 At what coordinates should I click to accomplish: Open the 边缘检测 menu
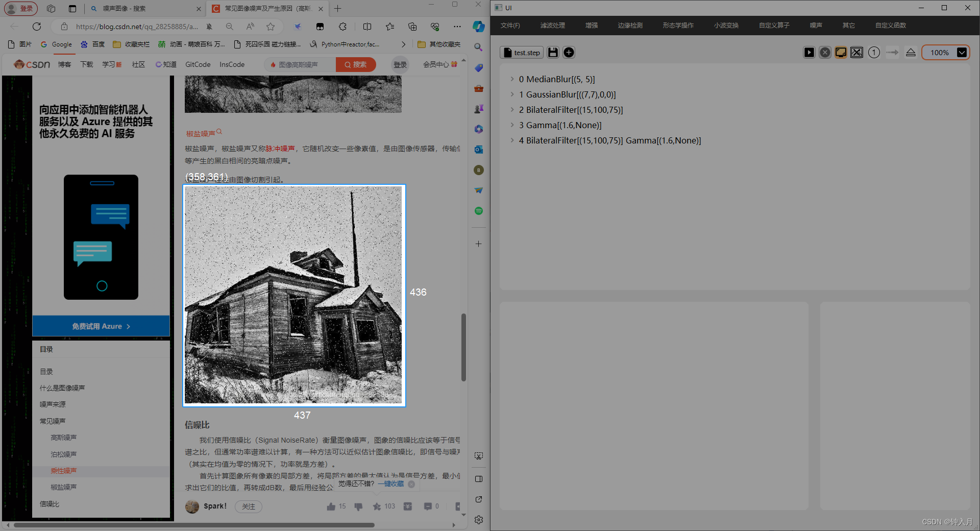pos(630,25)
